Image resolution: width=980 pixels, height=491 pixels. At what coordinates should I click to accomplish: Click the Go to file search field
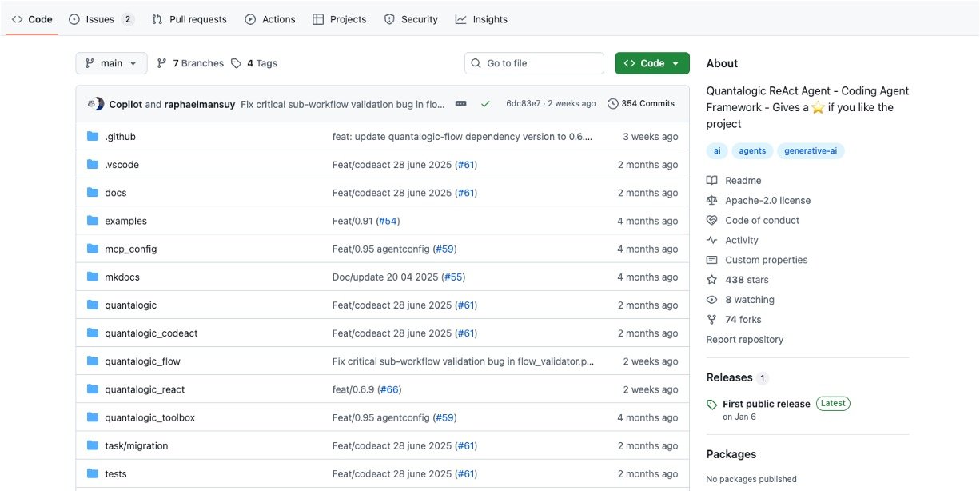(x=534, y=63)
